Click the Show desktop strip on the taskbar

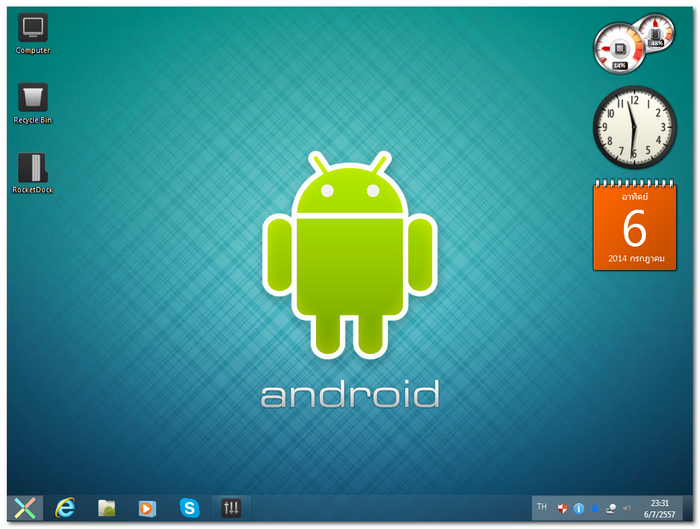tap(688, 508)
